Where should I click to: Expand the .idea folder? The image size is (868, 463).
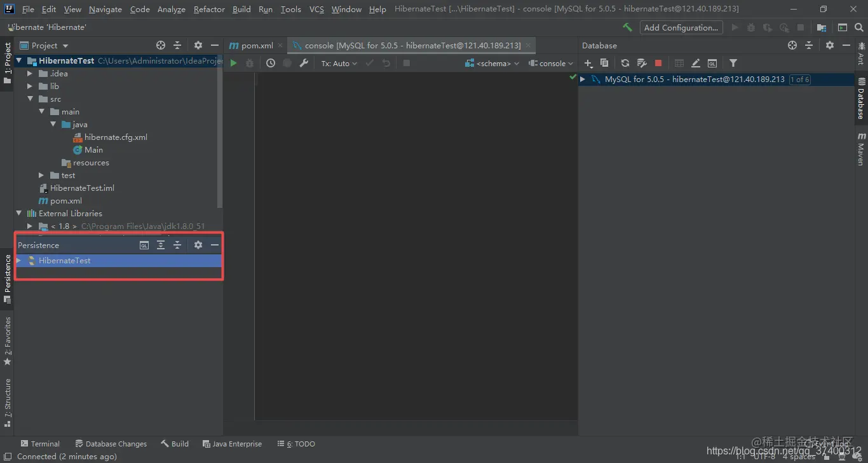click(x=30, y=73)
